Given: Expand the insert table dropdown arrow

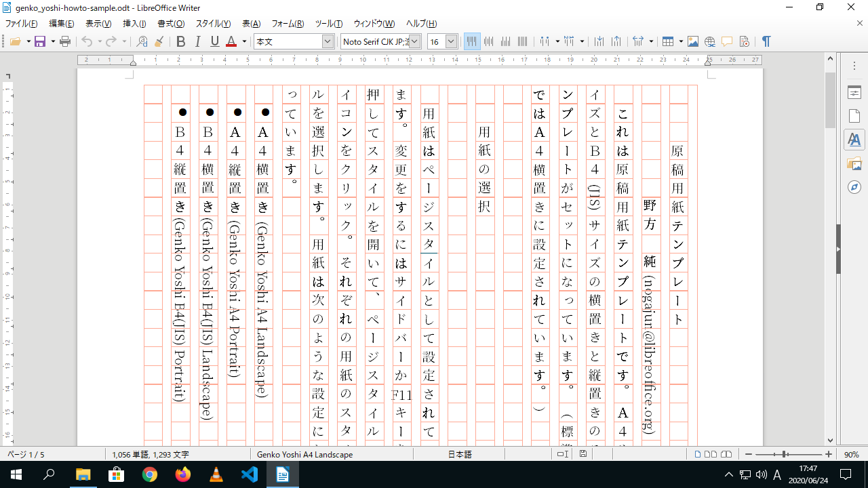Looking at the screenshot, I should [680, 41].
